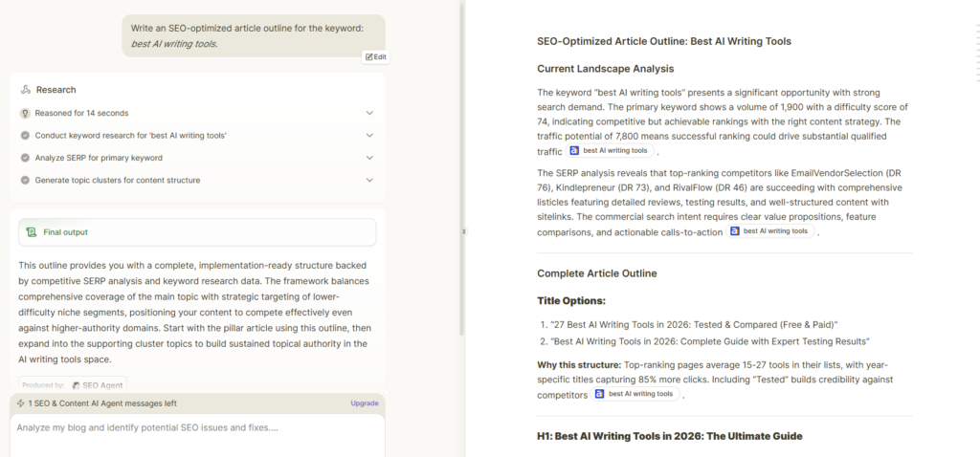Click title option 'Complete Guide with Expert Testing Results'
Viewport: 980px width, 457px height.
[711, 341]
